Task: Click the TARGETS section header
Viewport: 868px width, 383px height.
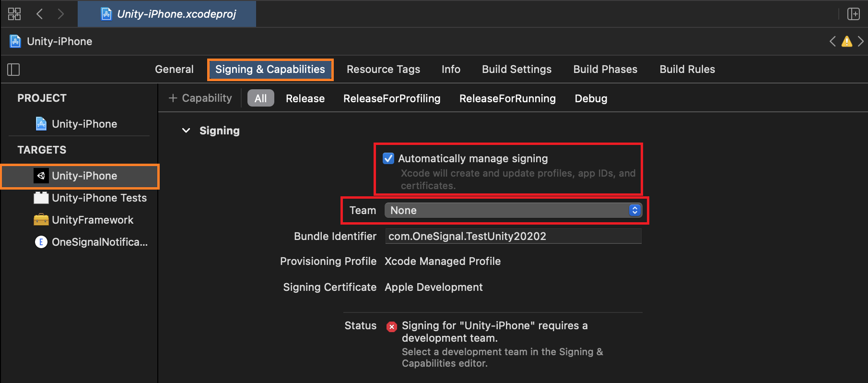Action: click(42, 150)
